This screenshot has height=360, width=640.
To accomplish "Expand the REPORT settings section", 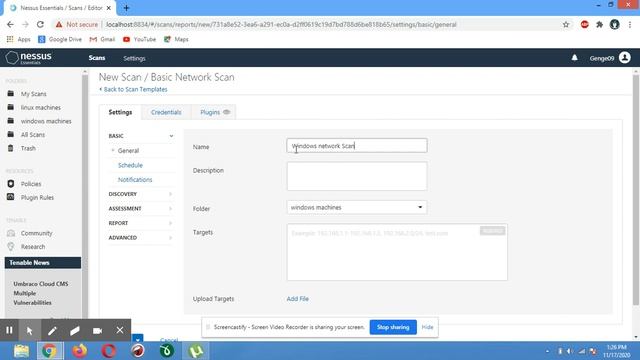I will (x=170, y=223).
